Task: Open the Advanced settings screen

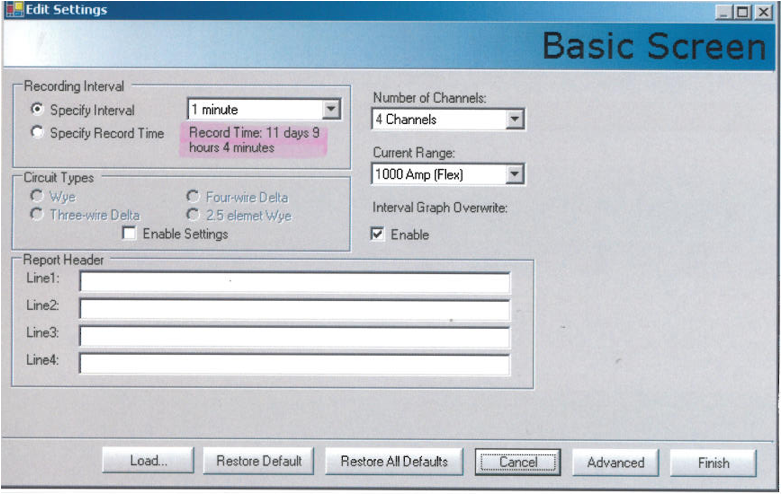Action: (x=615, y=462)
